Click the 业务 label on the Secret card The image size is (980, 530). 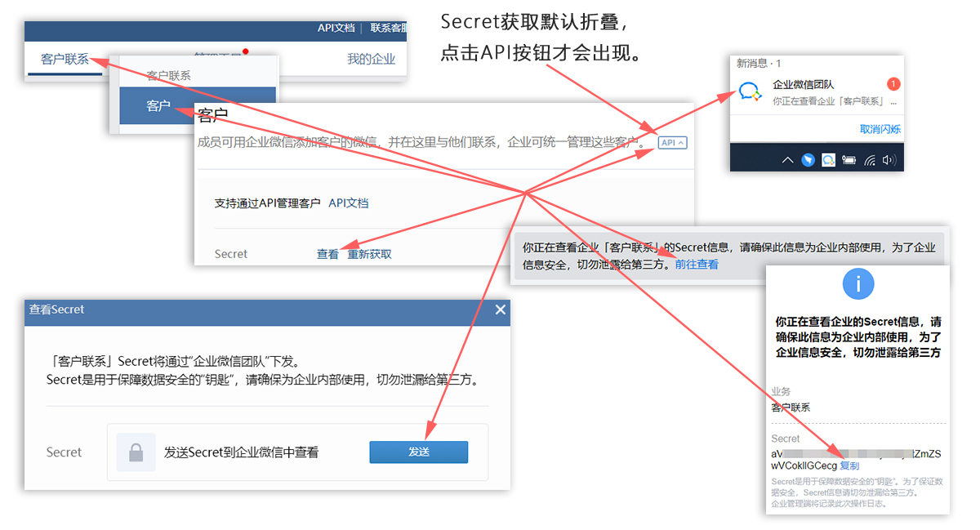[781, 391]
